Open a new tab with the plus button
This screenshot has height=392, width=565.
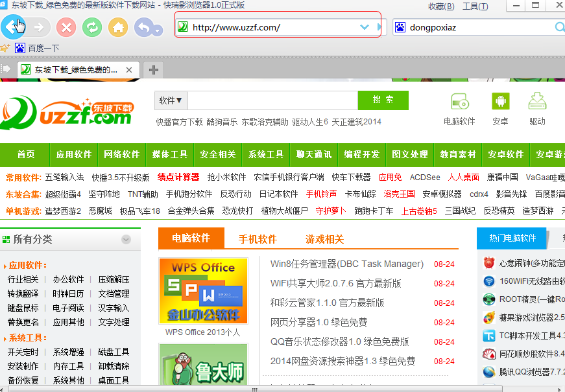[154, 70]
